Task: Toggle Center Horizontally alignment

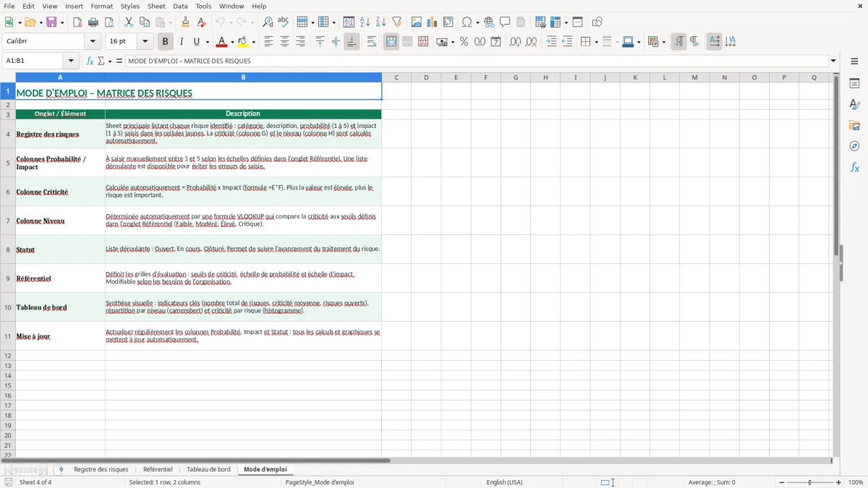Action: [x=285, y=42]
